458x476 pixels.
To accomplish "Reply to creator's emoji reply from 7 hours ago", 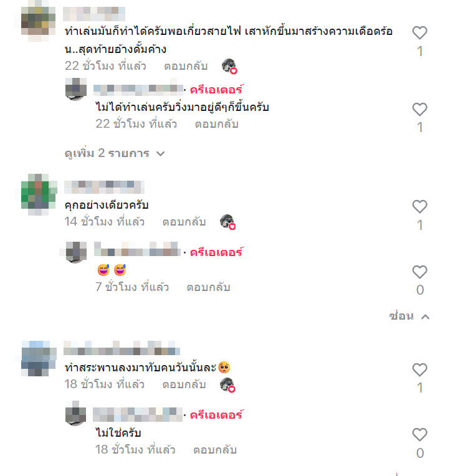I will tap(208, 287).
